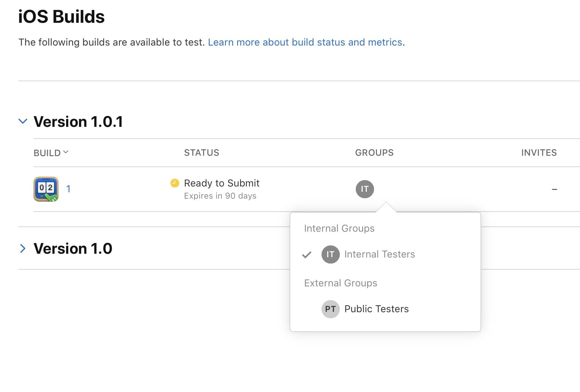580x392 pixels.
Task: Click the Version 1.0 heading
Action: (x=73, y=248)
